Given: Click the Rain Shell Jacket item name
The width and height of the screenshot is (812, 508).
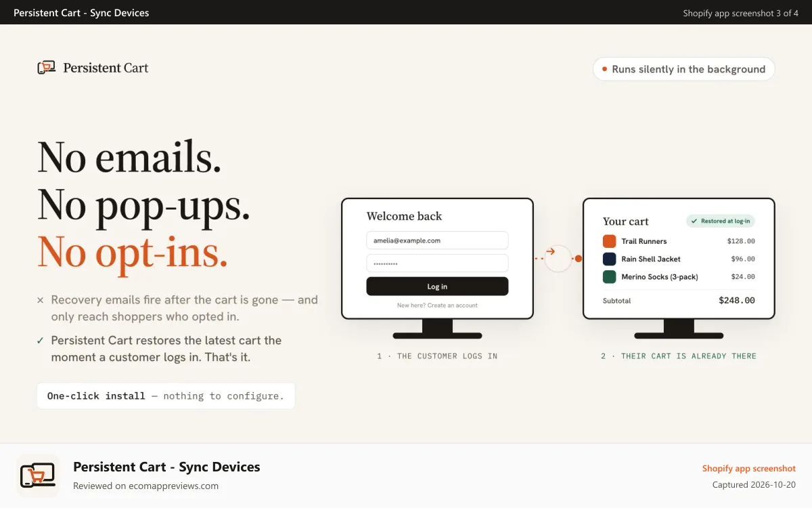Looking at the screenshot, I should click(x=651, y=259).
